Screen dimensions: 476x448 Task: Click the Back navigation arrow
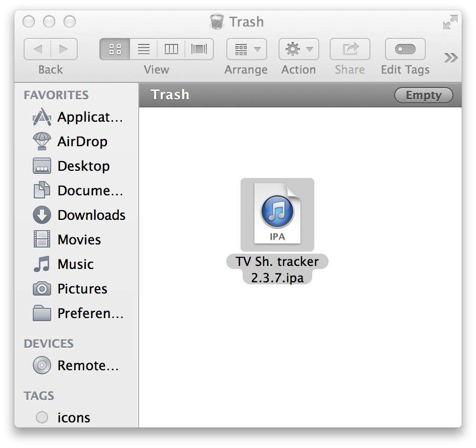click(x=38, y=49)
